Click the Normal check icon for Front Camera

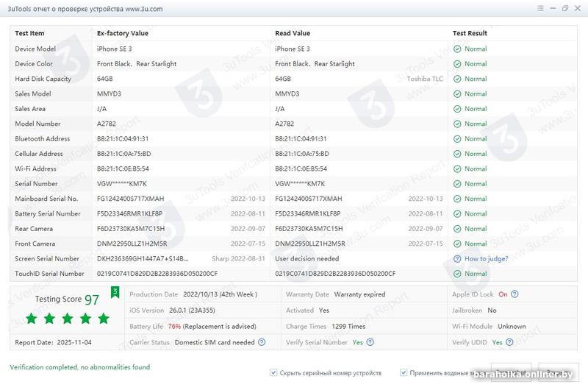point(457,244)
